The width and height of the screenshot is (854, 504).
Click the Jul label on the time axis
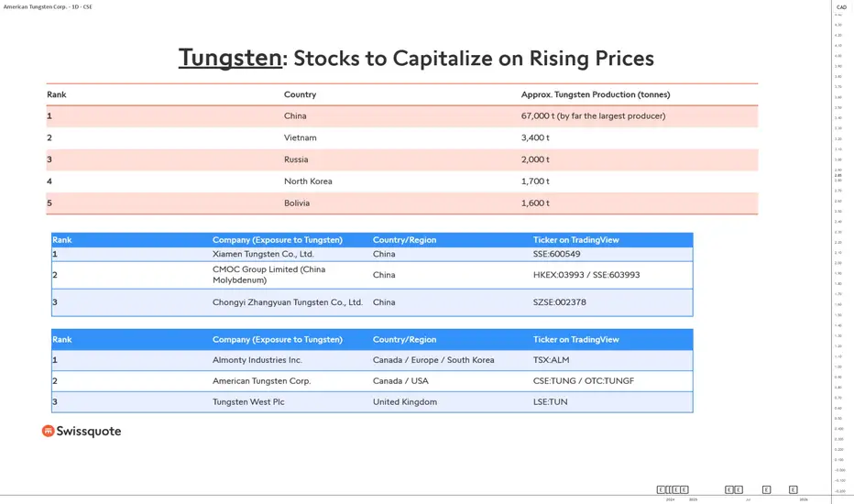click(748, 500)
